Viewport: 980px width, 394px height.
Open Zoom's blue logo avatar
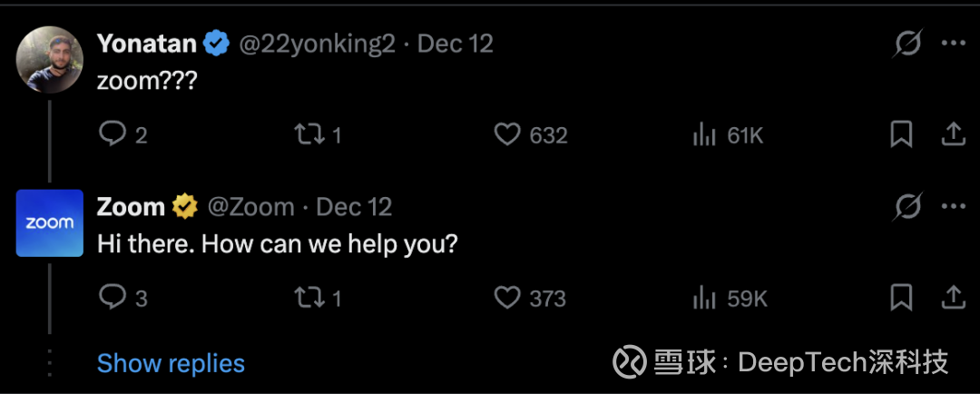(50, 223)
